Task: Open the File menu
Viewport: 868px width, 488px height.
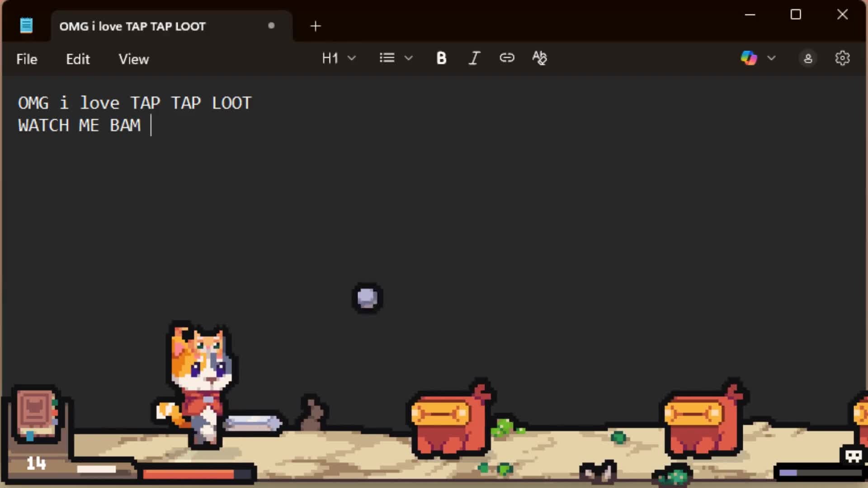Action: 27,59
